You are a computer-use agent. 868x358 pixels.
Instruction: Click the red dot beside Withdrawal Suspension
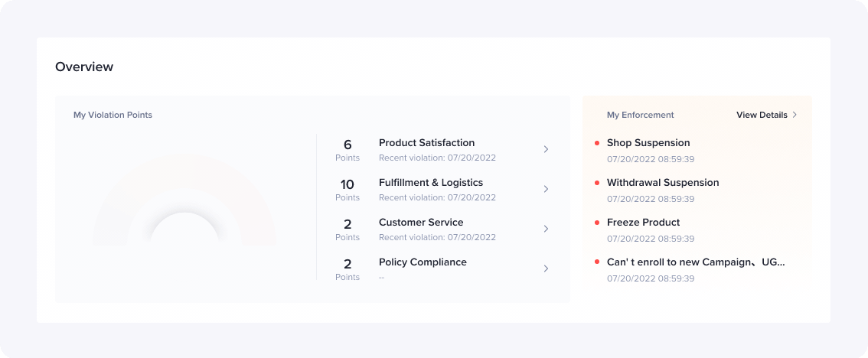coord(597,183)
